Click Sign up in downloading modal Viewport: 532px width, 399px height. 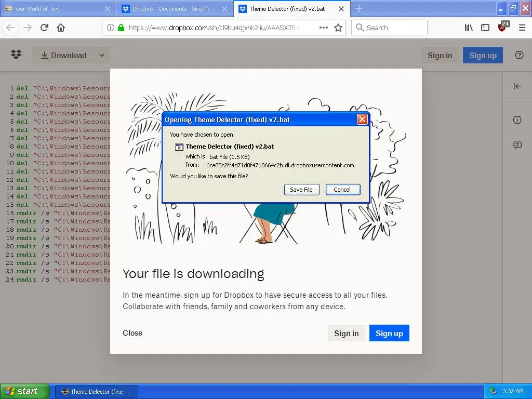pyautogui.click(x=389, y=333)
